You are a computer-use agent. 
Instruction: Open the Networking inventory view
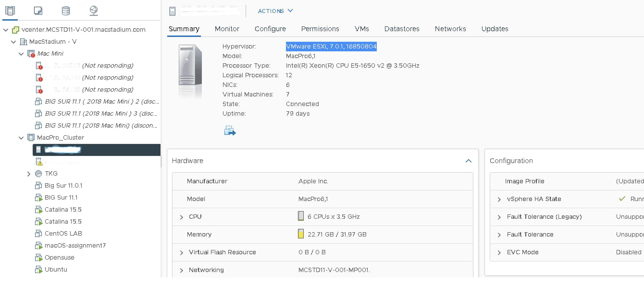tap(93, 11)
